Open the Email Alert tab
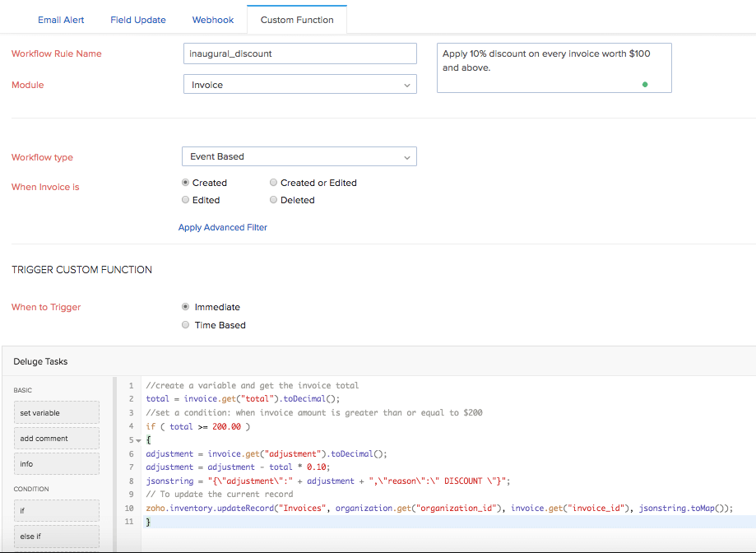 pos(61,19)
